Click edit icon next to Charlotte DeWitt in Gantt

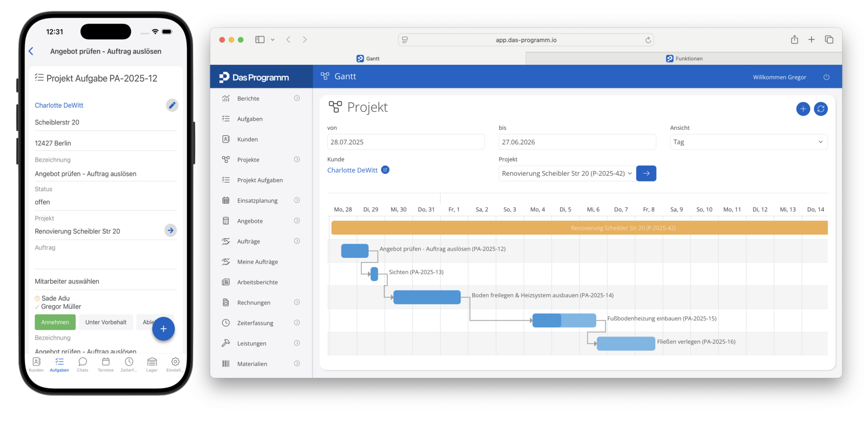(385, 170)
